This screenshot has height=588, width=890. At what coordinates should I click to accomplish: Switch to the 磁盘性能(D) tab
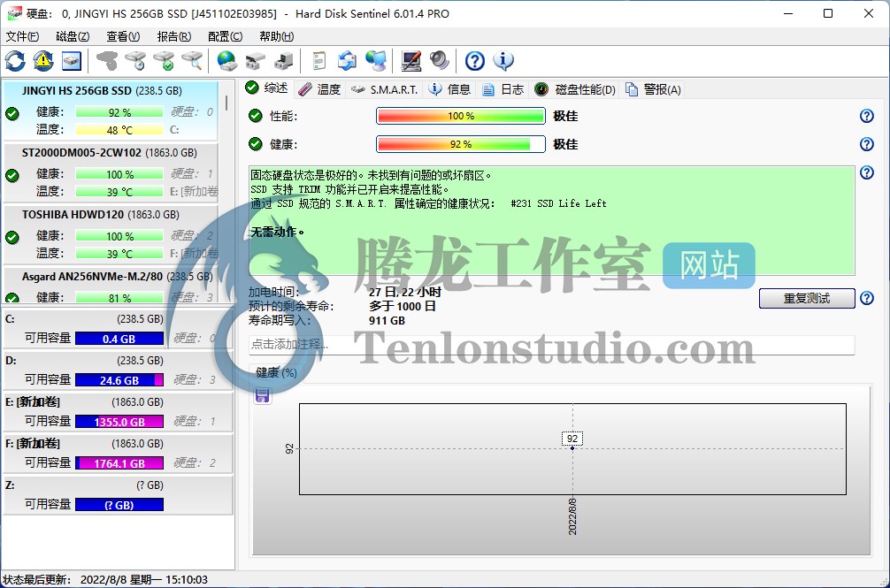coord(575,89)
